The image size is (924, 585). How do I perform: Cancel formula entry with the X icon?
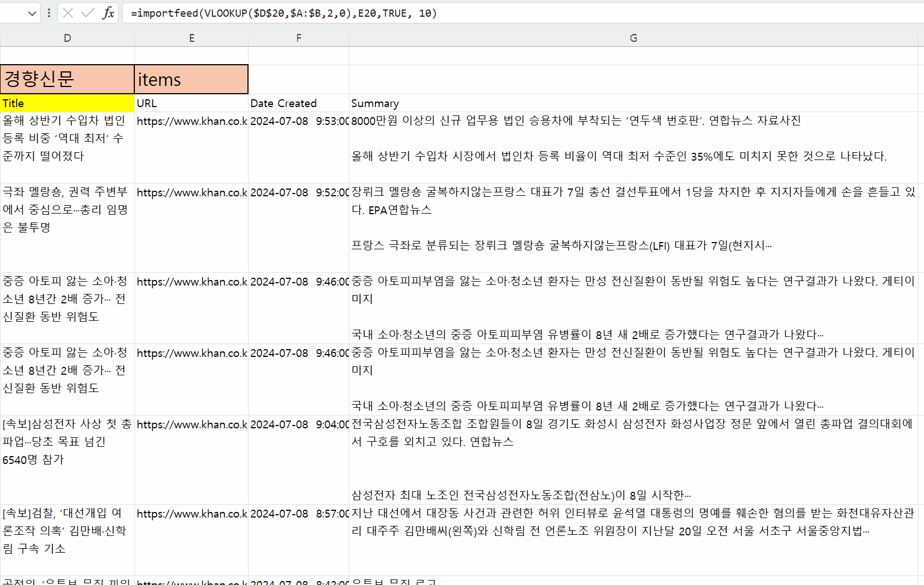68,13
